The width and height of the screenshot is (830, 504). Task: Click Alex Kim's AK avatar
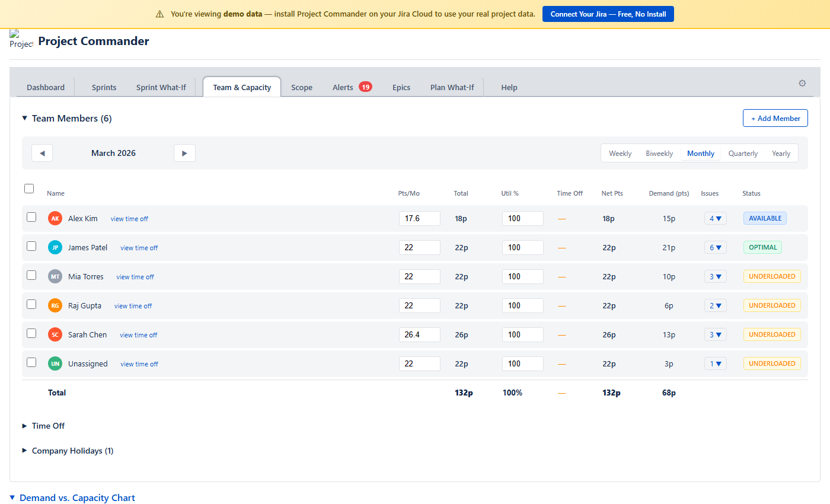point(55,218)
